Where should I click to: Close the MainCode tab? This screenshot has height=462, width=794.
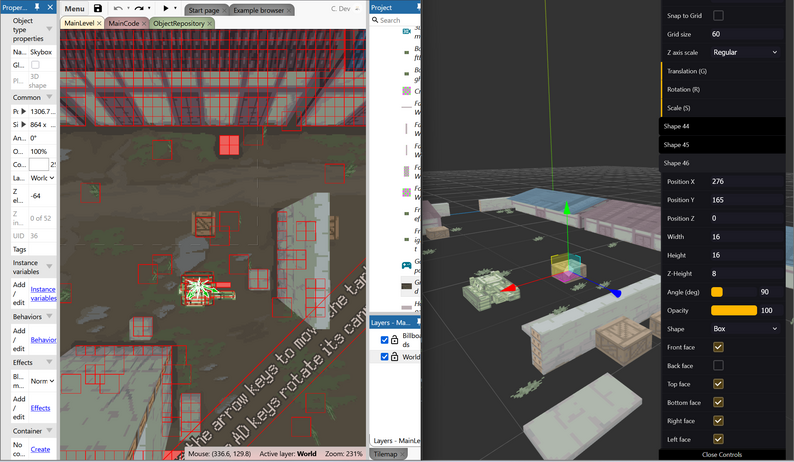[144, 23]
